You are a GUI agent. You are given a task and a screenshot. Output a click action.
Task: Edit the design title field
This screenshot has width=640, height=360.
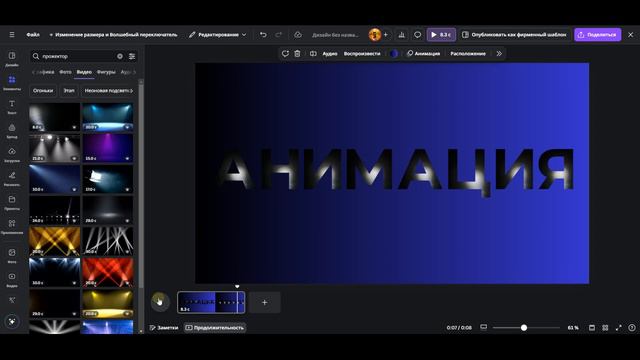pos(335,35)
